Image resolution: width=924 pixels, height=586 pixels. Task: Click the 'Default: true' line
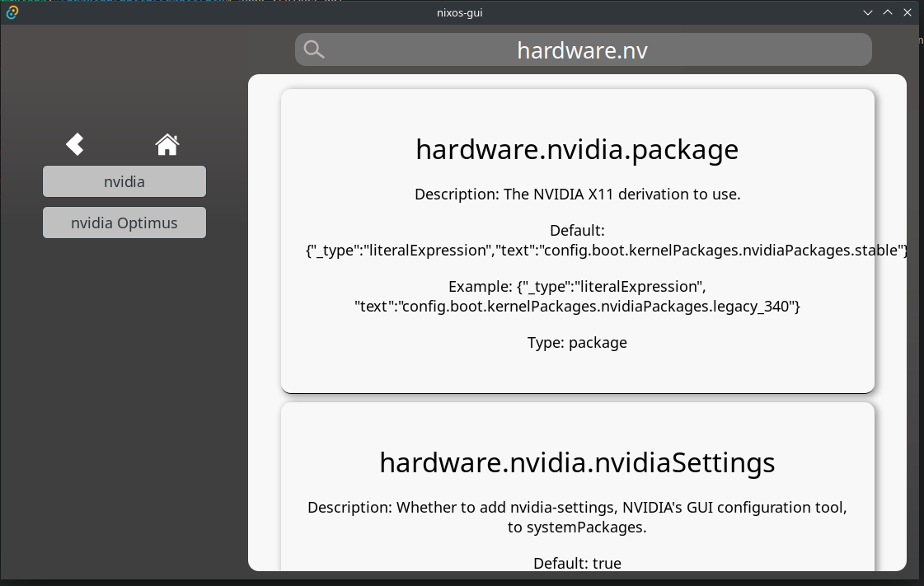pos(577,563)
